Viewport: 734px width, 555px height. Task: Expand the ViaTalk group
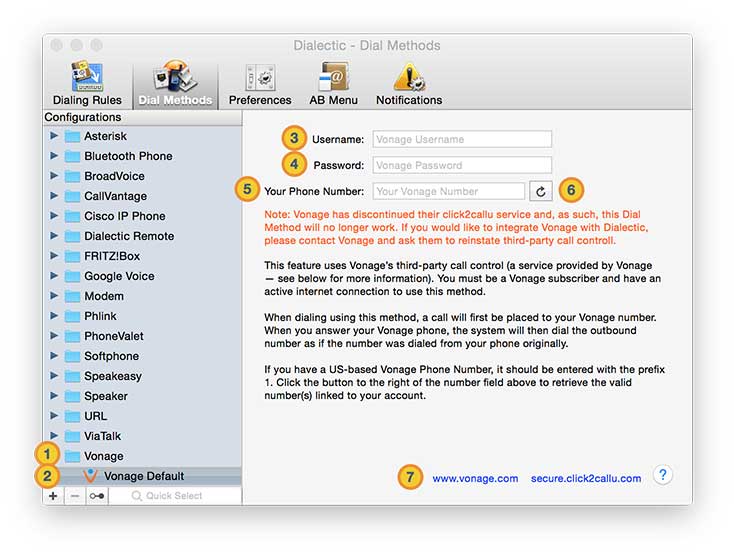pos(54,435)
